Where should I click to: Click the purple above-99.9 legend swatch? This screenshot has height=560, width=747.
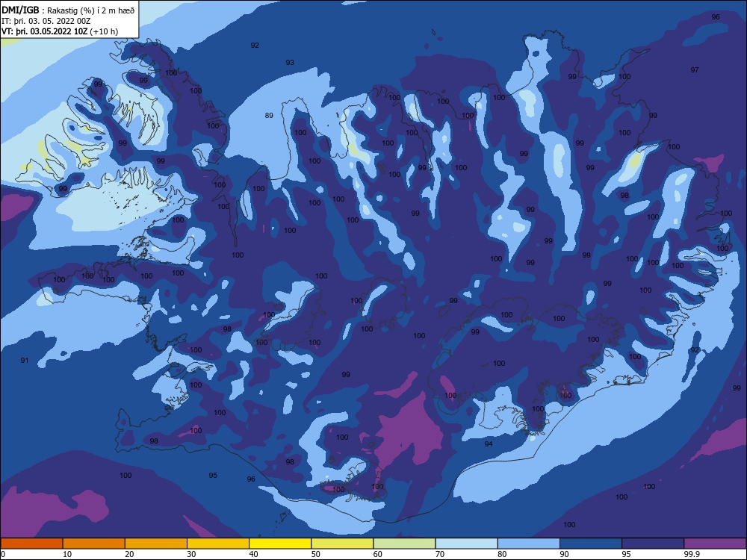715,544
